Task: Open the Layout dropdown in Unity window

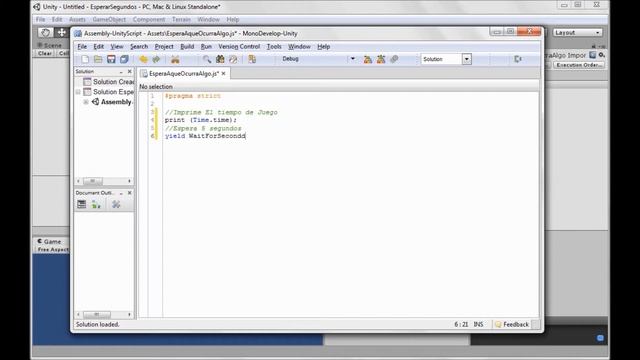Action: 577,32
